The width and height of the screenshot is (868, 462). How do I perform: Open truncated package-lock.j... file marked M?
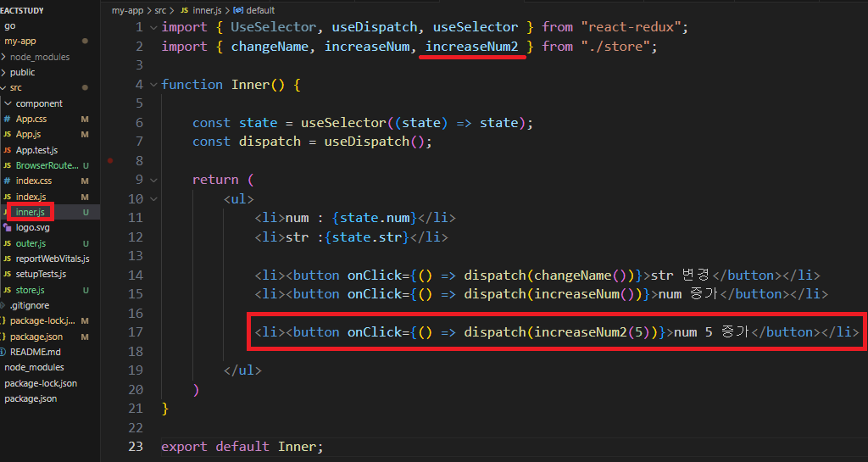(42, 321)
